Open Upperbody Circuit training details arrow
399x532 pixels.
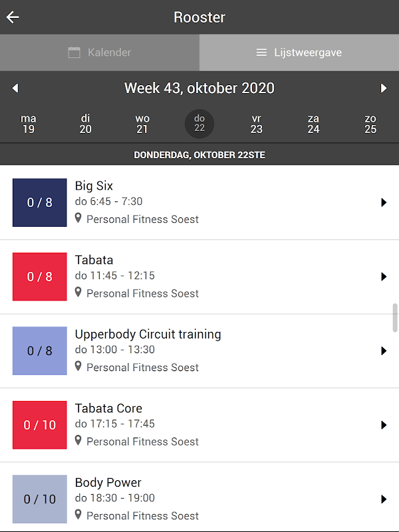point(384,351)
